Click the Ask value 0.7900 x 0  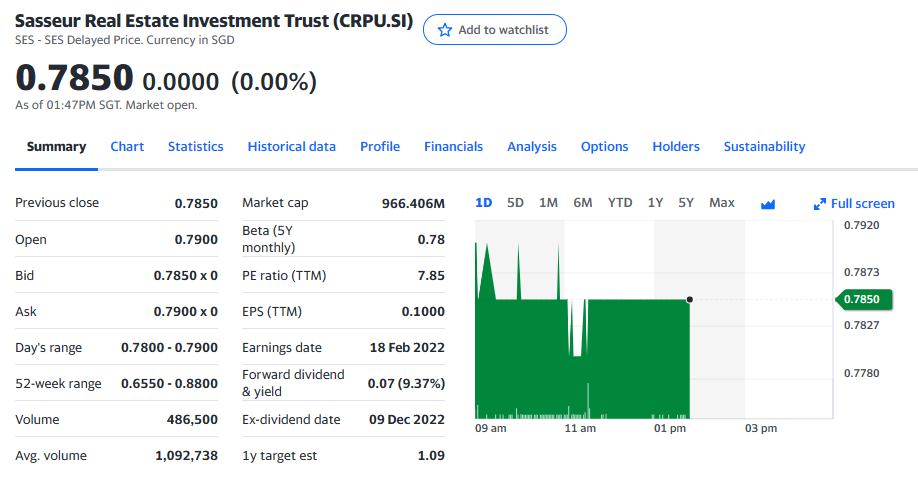[x=186, y=311]
